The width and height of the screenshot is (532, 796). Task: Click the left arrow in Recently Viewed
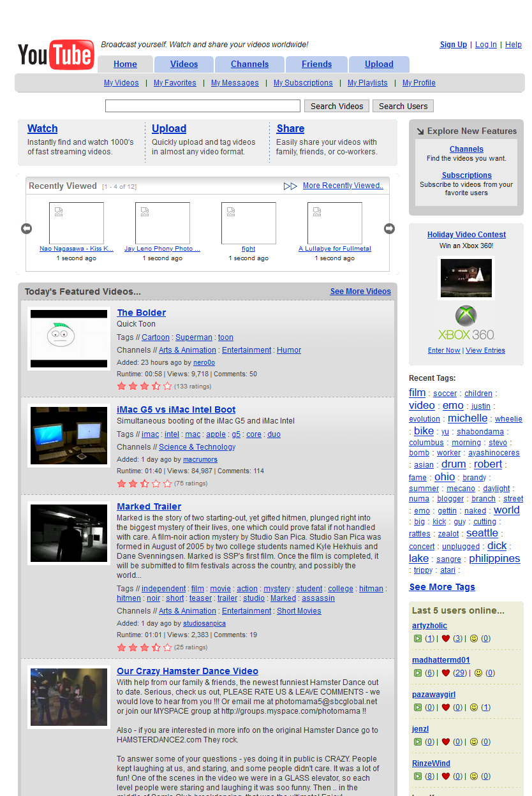26,228
